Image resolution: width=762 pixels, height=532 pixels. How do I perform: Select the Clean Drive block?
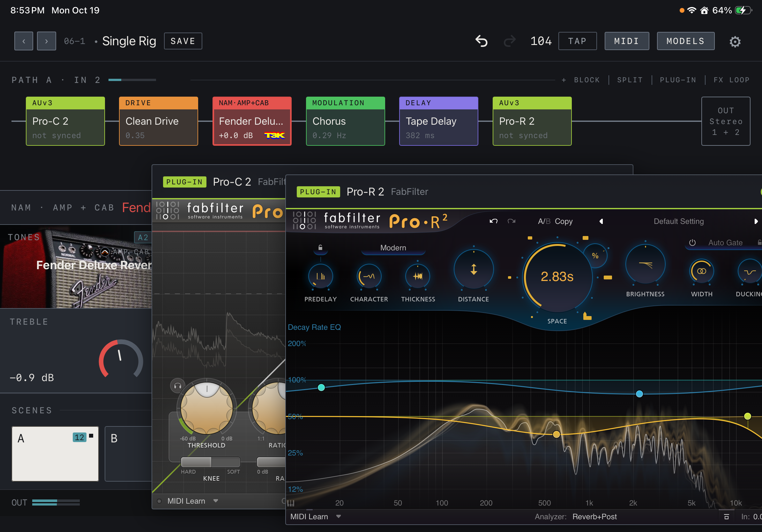(x=159, y=121)
